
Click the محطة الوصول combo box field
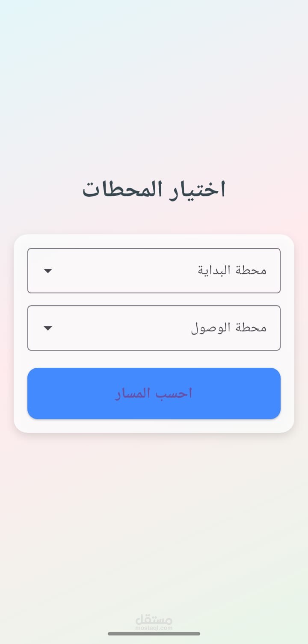click(154, 328)
